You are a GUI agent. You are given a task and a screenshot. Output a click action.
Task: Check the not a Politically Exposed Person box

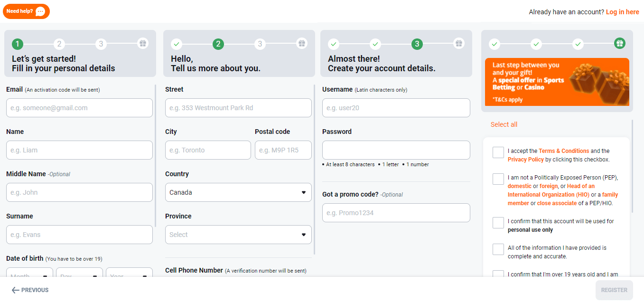pos(498,179)
